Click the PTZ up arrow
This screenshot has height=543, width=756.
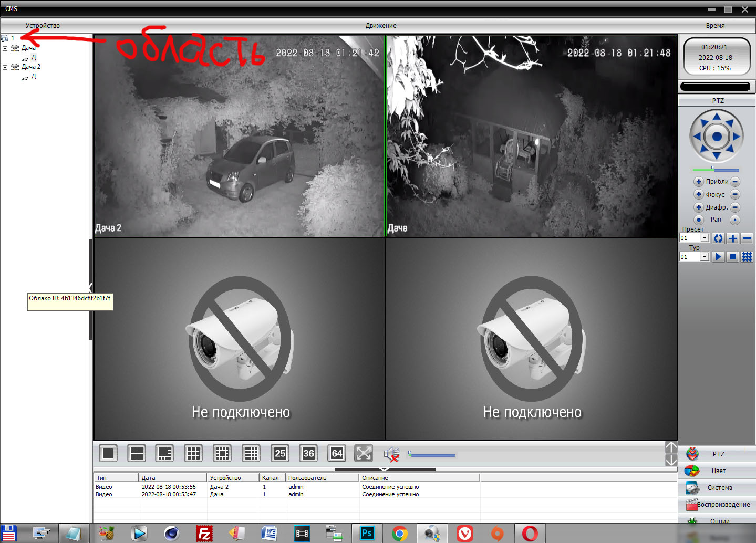pyautogui.click(x=717, y=117)
